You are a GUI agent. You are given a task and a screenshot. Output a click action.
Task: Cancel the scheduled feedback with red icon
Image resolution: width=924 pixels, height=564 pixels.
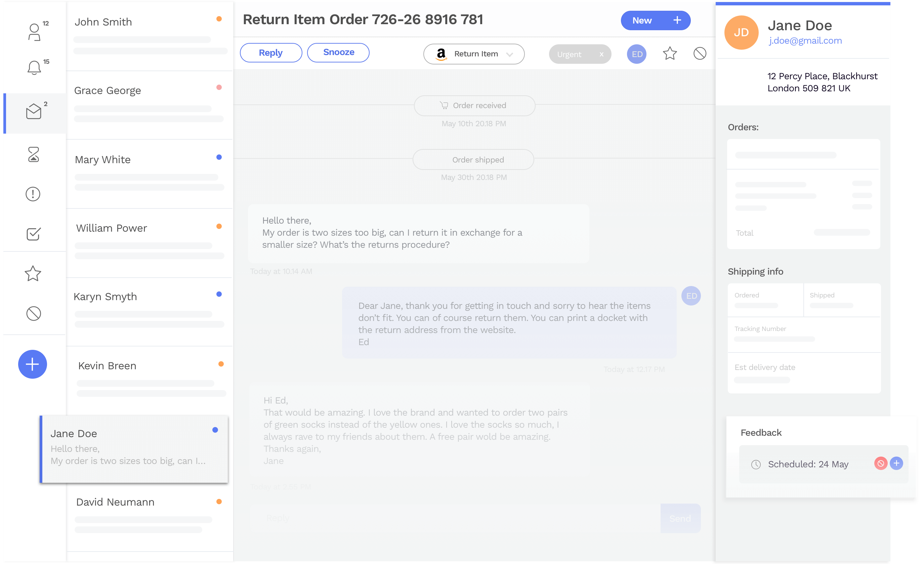[881, 464]
